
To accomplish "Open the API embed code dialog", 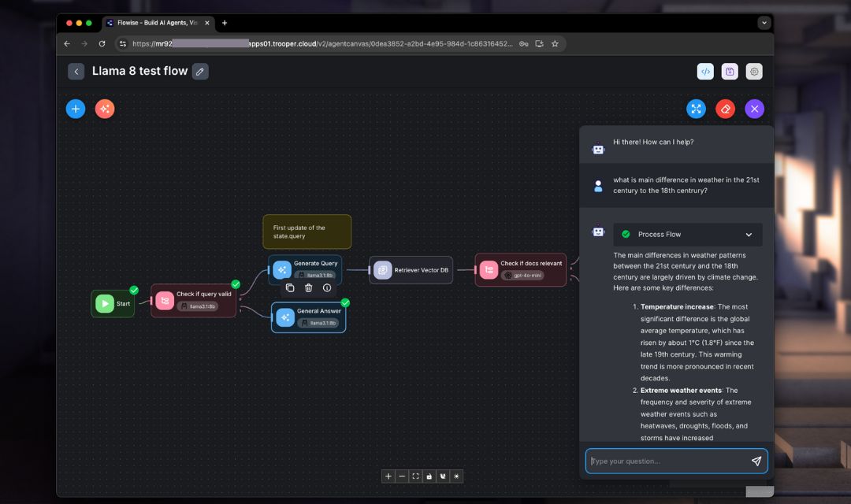I will 705,71.
